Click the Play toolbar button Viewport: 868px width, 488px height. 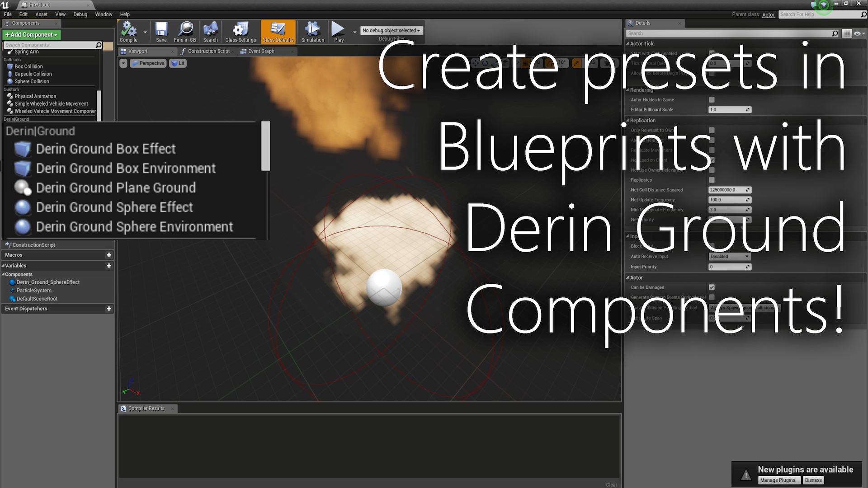click(x=339, y=32)
